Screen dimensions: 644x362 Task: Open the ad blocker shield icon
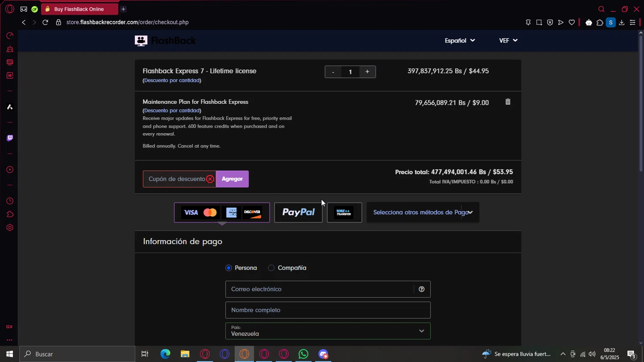[x=550, y=22]
